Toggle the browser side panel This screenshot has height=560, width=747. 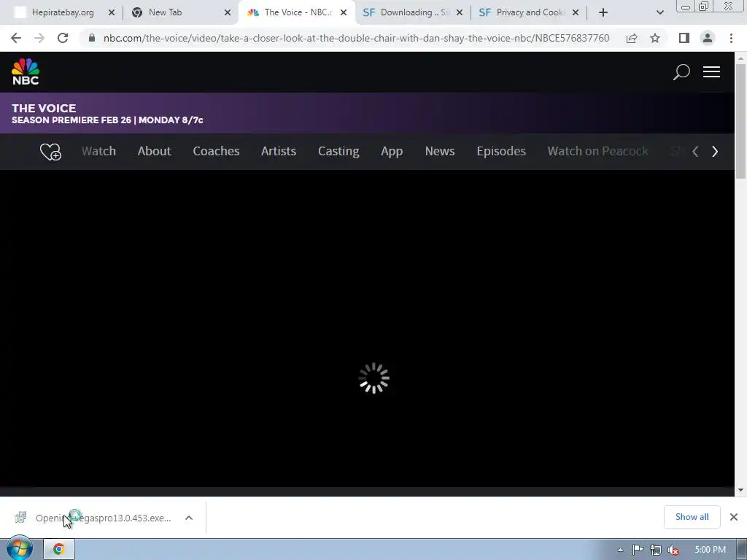click(x=684, y=38)
